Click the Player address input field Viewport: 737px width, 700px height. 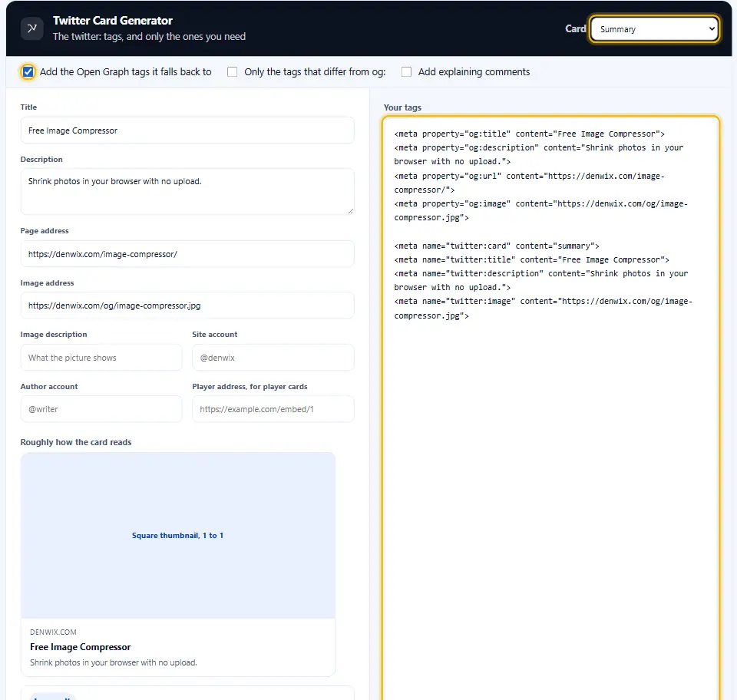pyautogui.click(x=273, y=409)
